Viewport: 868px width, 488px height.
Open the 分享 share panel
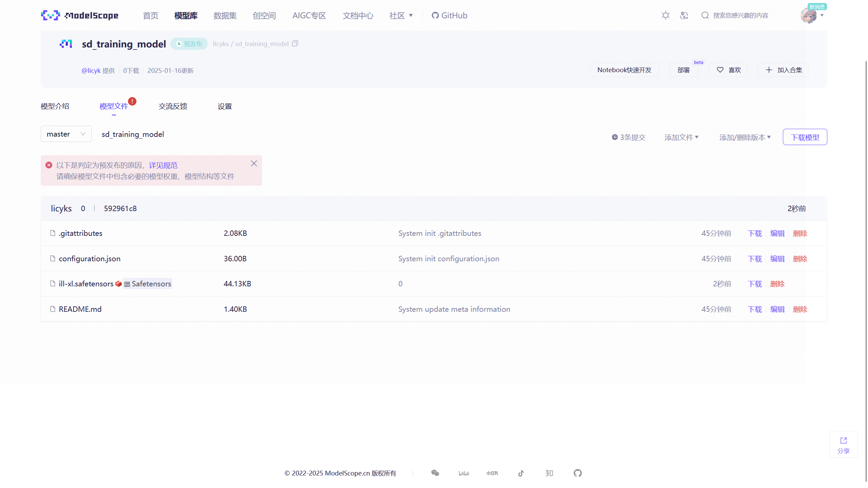click(x=843, y=444)
